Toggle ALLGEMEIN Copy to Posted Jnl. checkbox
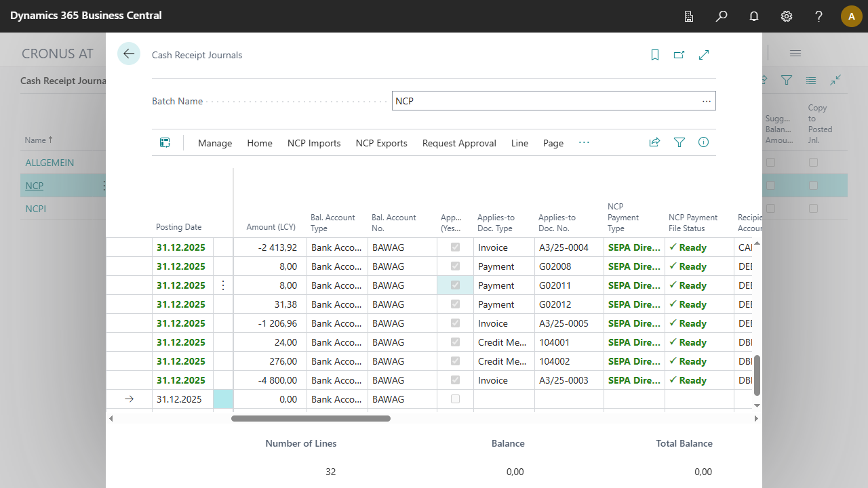The height and width of the screenshot is (488, 868). coord(813,163)
